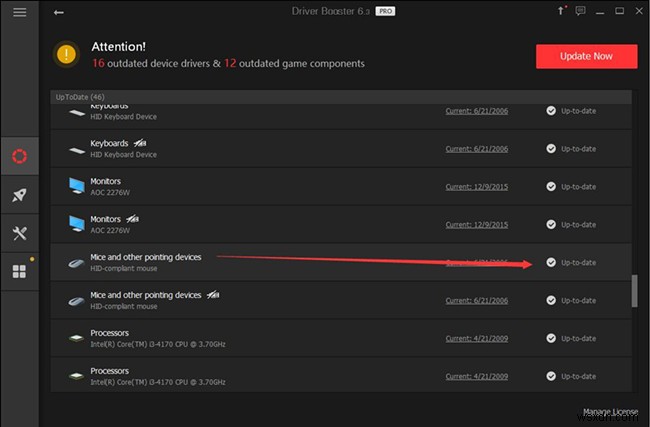
Task: Click the update notification arrow icon
Action: click(562, 12)
